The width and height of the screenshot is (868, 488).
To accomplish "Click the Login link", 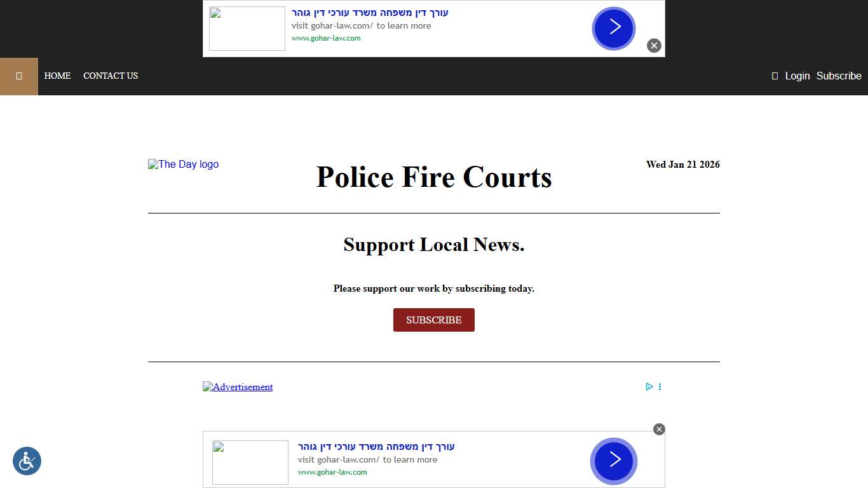I will coord(797,76).
